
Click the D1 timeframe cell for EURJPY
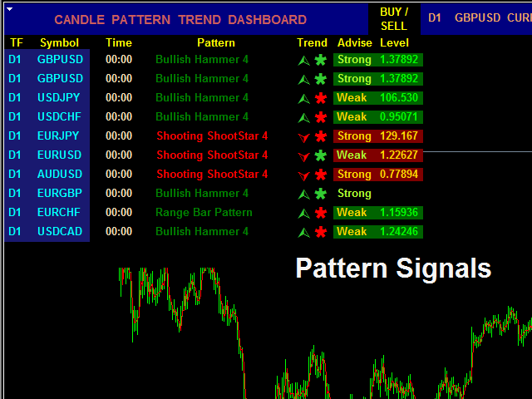pyautogui.click(x=15, y=135)
